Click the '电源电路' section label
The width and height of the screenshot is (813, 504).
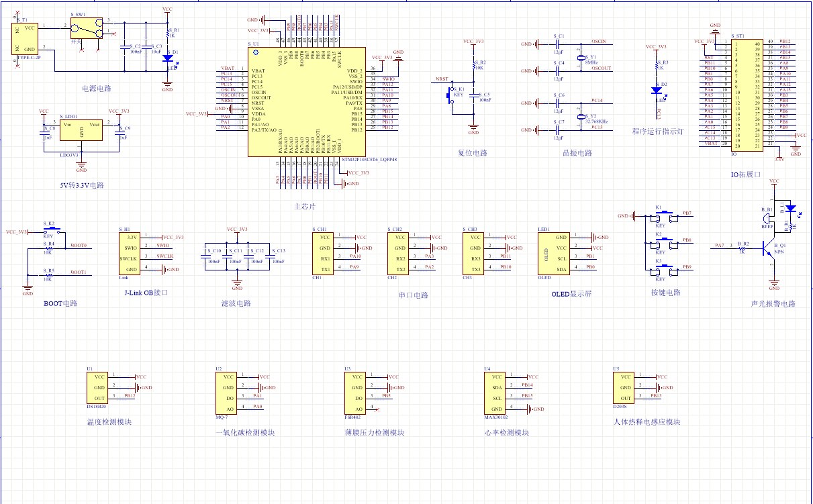click(x=97, y=88)
